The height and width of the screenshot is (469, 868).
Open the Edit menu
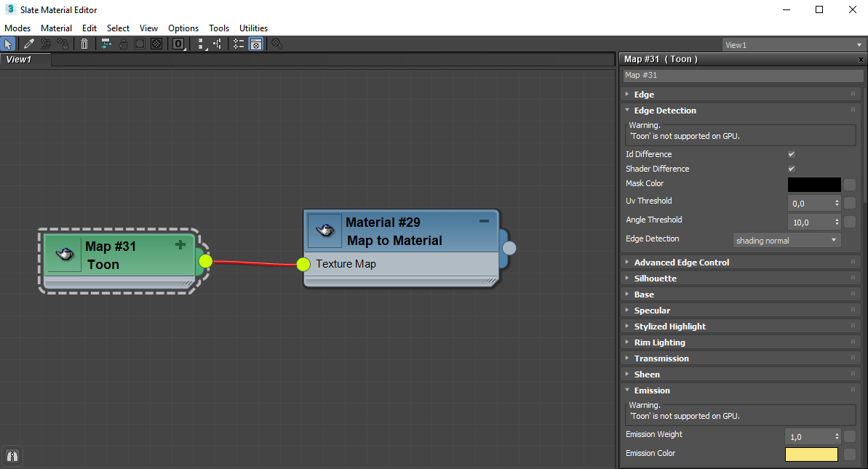click(x=89, y=28)
